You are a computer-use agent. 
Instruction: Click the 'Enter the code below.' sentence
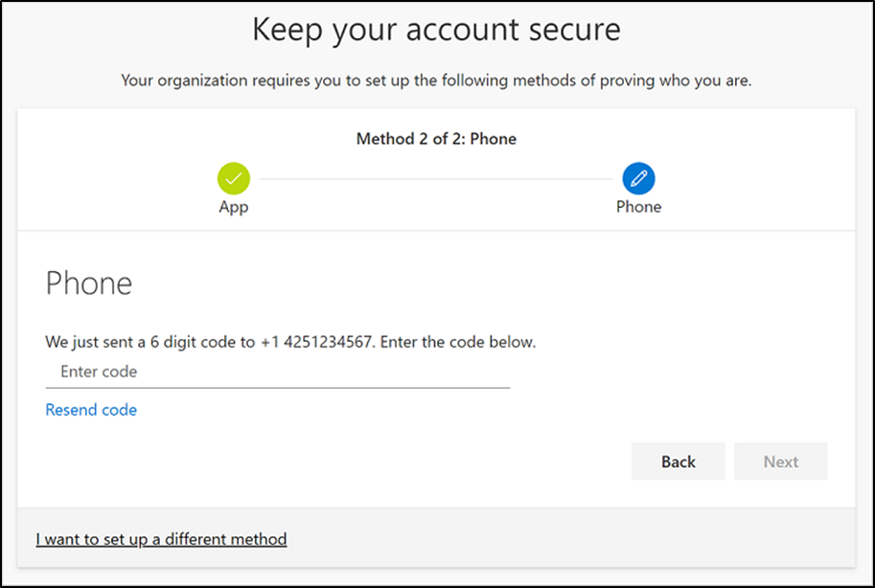pyautogui.click(x=458, y=342)
